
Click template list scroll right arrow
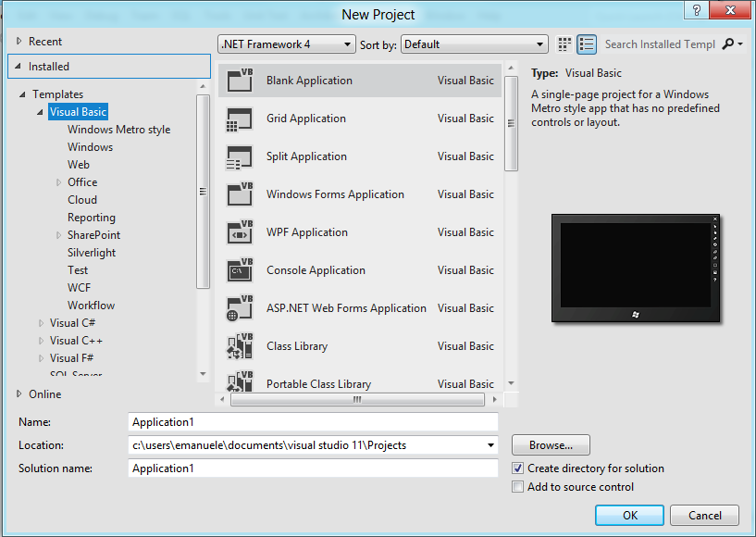(495, 399)
